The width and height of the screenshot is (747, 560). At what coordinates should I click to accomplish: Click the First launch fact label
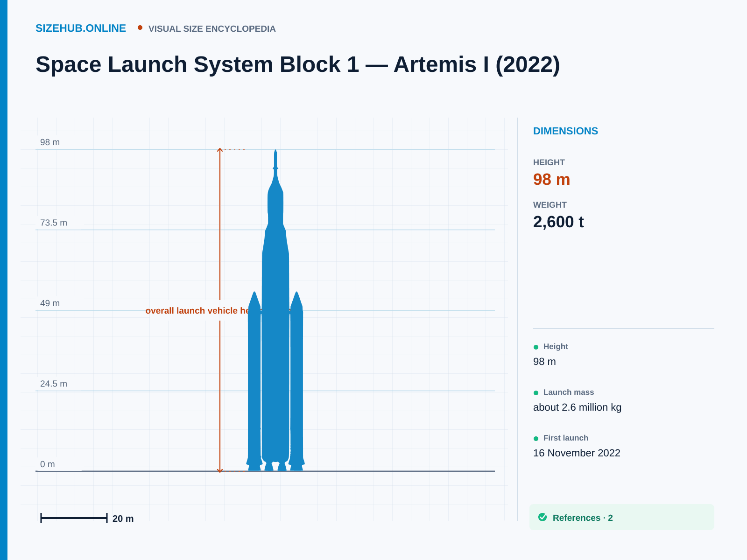(x=566, y=438)
